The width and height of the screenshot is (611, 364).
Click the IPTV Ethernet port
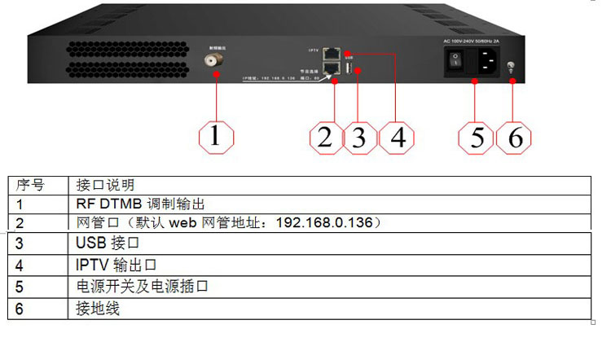click(x=332, y=54)
